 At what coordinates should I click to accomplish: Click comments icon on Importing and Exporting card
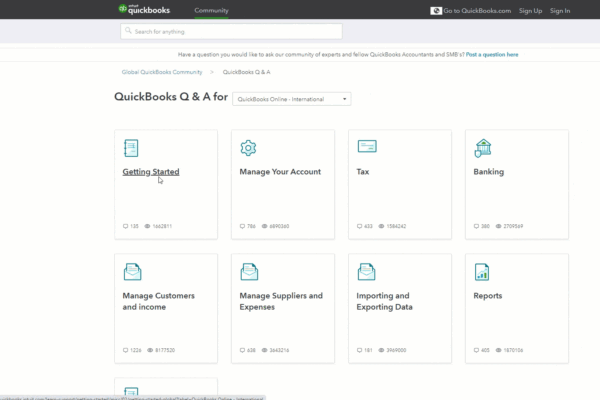[359, 350]
